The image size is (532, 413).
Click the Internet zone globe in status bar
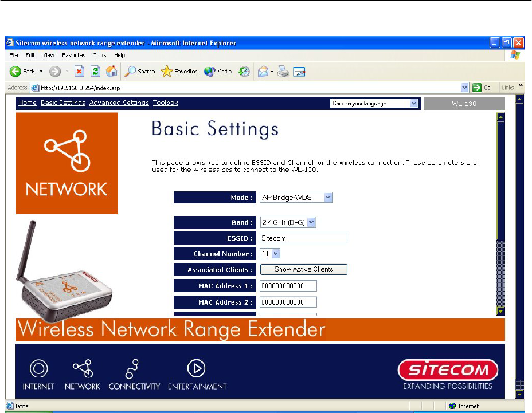pyautogui.click(x=452, y=406)
